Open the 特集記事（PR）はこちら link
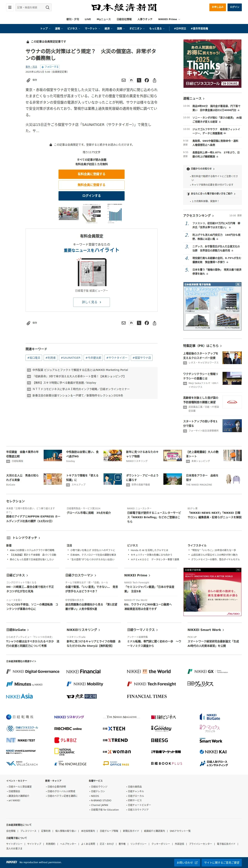The height and width of the screenshot is (868, 248). pos(202,346)
